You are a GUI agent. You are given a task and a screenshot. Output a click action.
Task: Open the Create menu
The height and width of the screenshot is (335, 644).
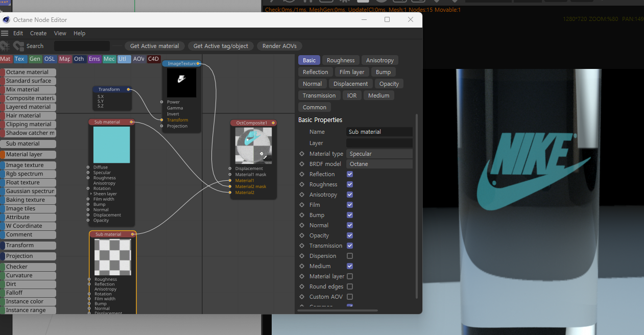[38, 33]
